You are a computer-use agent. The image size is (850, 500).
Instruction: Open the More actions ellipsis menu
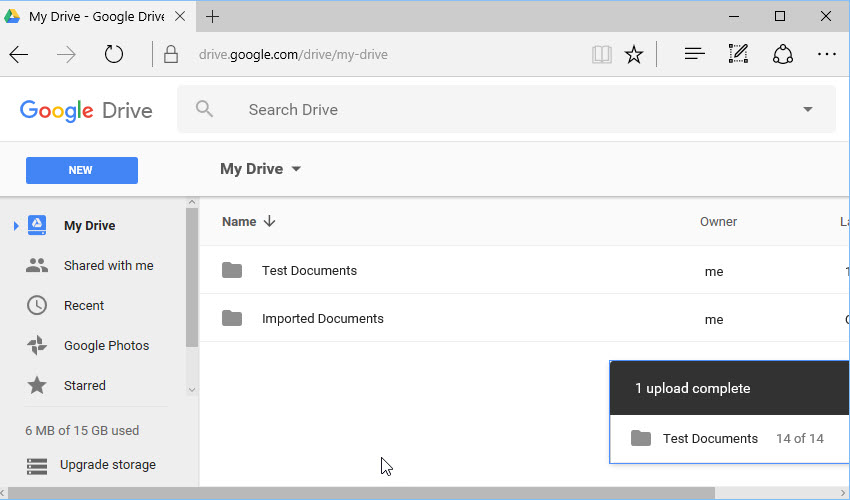click(827, 54)
